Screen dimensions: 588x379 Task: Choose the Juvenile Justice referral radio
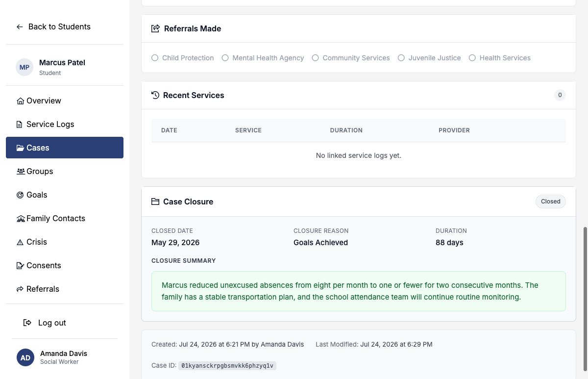point(401,58)
